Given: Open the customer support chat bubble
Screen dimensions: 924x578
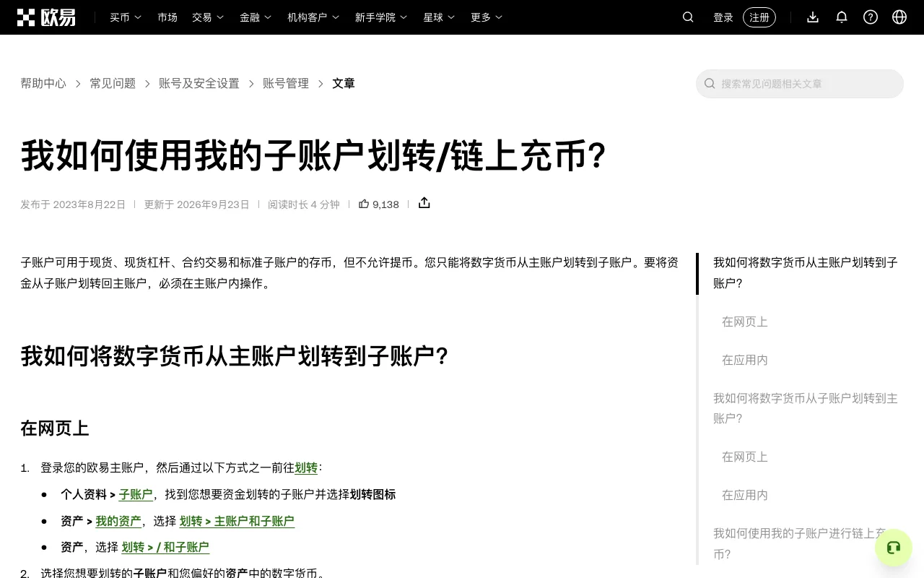Looking at the screenshot, I should (x=894, y=548).
